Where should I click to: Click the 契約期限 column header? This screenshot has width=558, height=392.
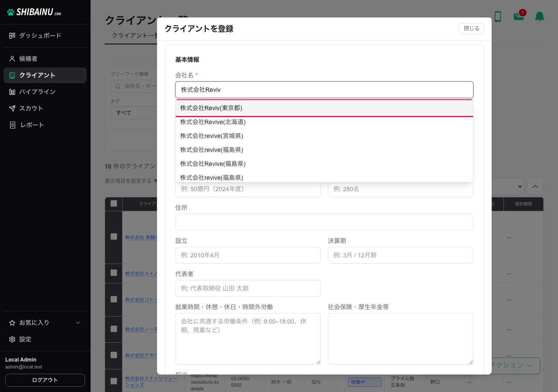(523, 204)
